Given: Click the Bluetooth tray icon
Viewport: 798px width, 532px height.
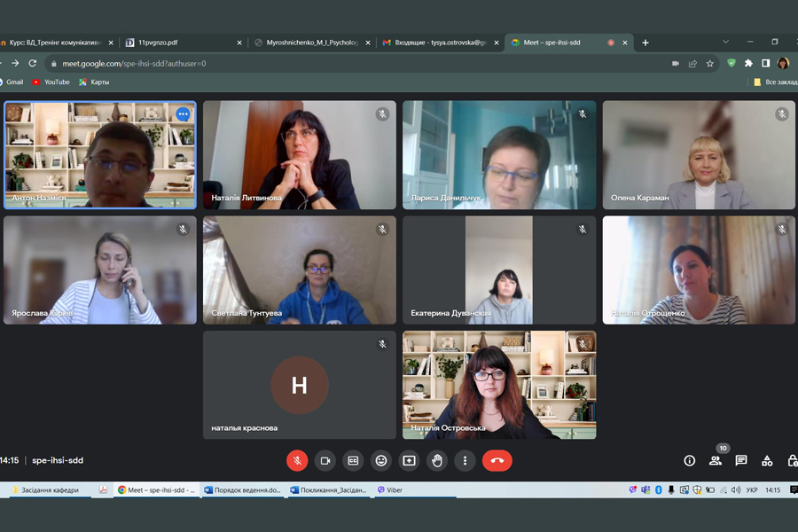Looking at the screenshot, I should [x=658, y=489].
